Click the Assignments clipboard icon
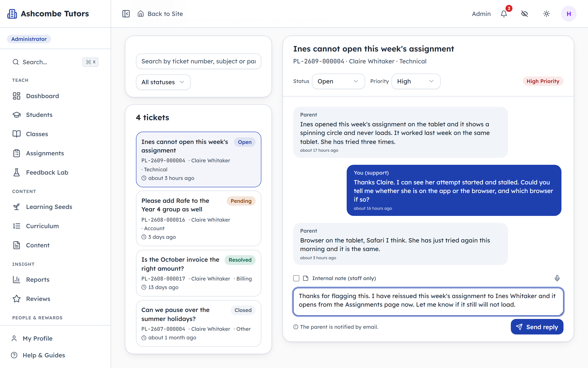588x368 pixels. [17, 153]
